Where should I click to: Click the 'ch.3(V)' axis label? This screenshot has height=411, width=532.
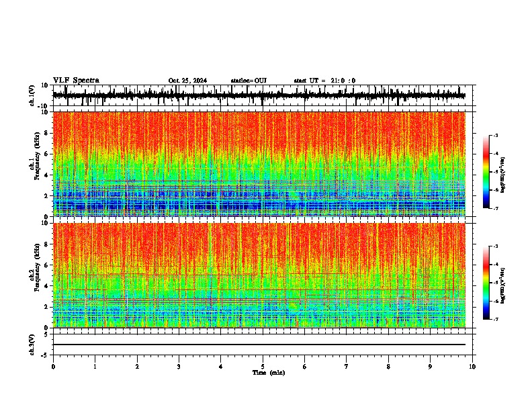[x=32, y=345]
